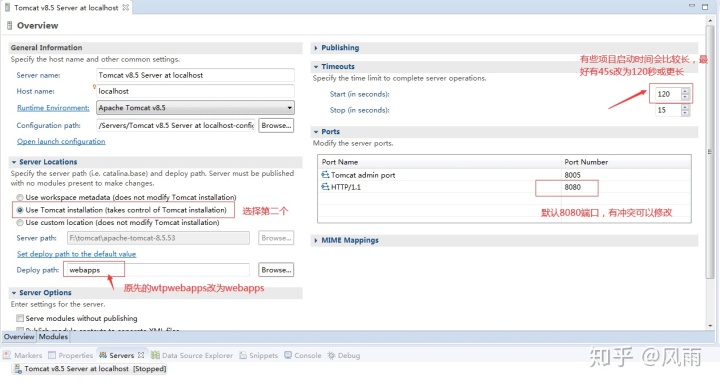This screenshot has height=386, width=720.
Task: Increase the Start timeout seconds
Action: (x=685, y=91)
